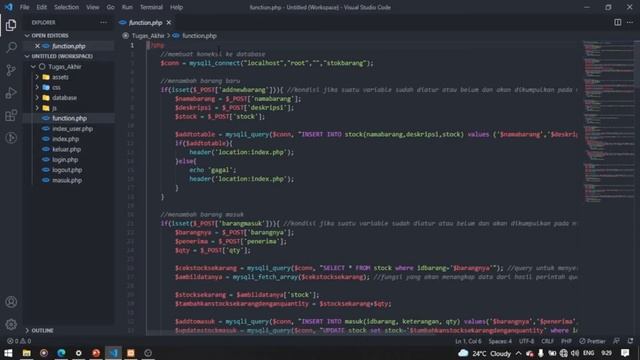
Task: Expand the css folder
Action: (x=69, y=87)
